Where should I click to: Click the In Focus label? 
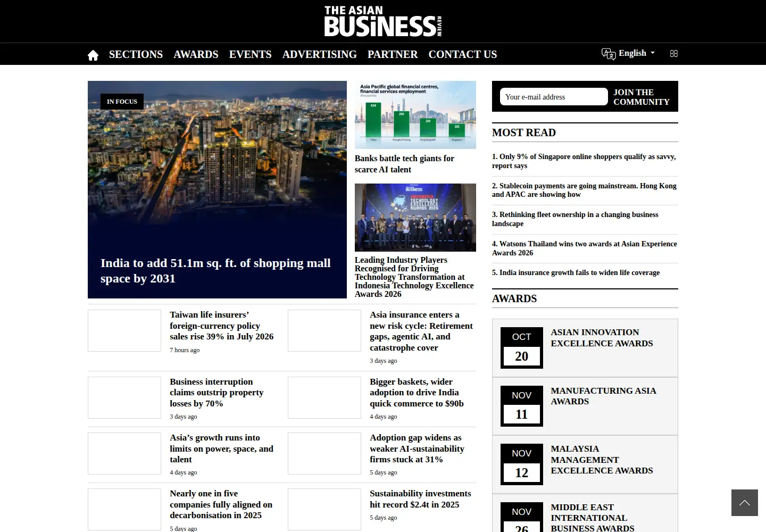[x=122, y=102]
